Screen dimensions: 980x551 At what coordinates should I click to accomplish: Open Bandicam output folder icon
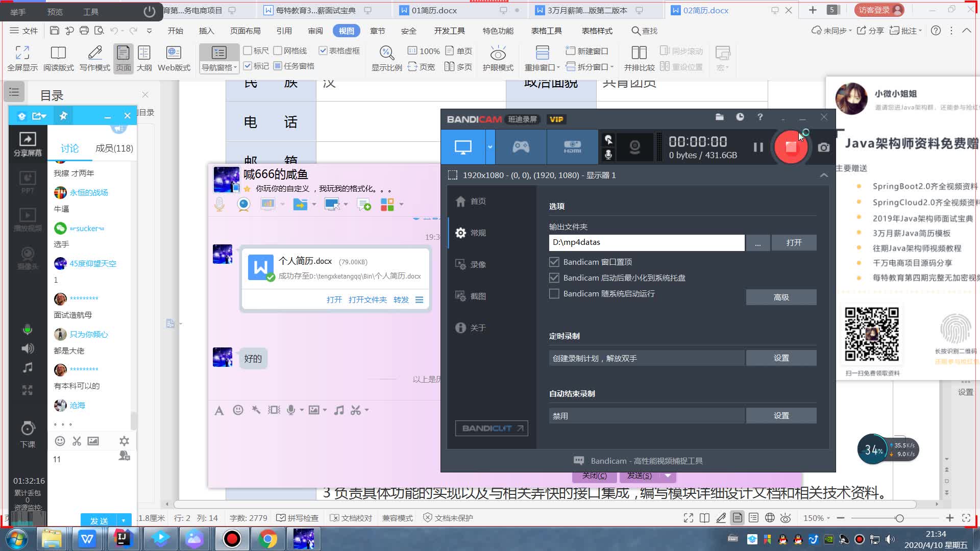pyautogui.click(x=719, y=117)
